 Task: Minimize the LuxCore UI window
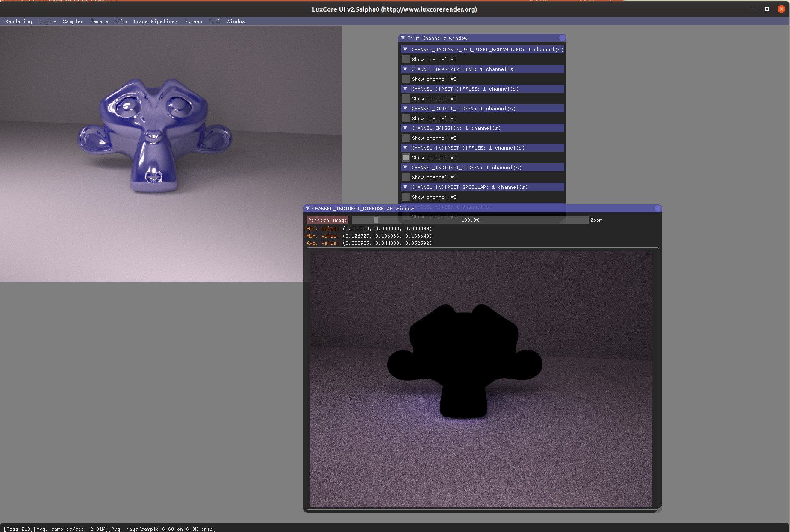click(x=752, y=9)
